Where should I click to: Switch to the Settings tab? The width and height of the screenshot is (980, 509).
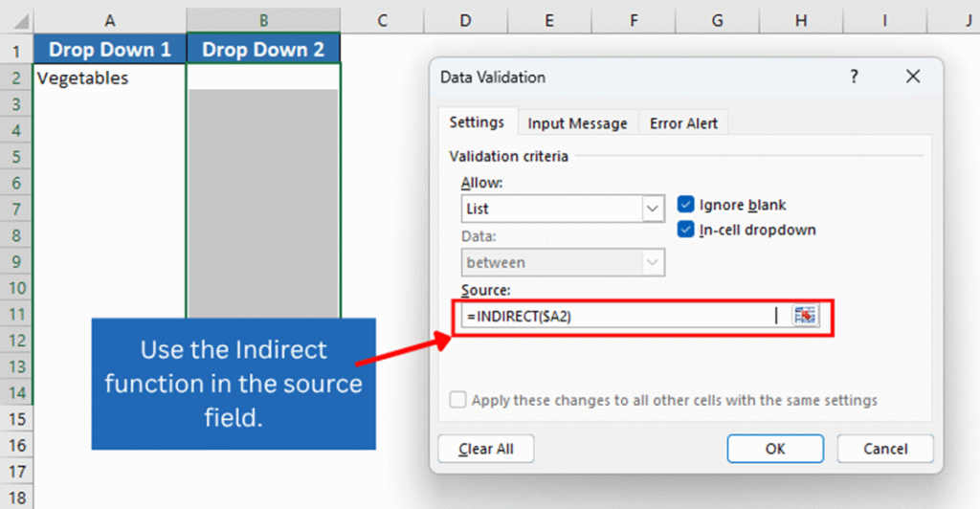pyautogui.click(x=477, y=122)
